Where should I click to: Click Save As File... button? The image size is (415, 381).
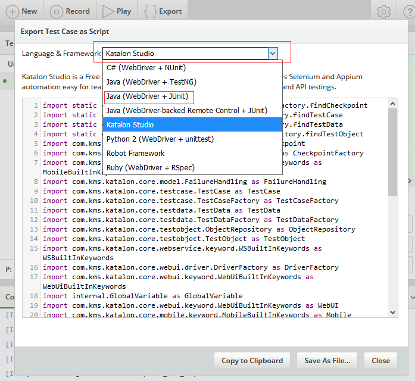pos(327,361)
